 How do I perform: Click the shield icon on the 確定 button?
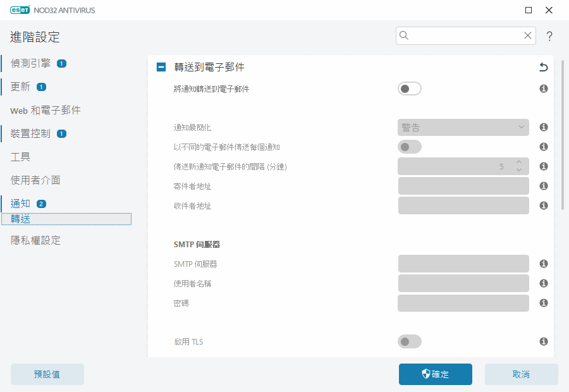click(x=425, y=374)
